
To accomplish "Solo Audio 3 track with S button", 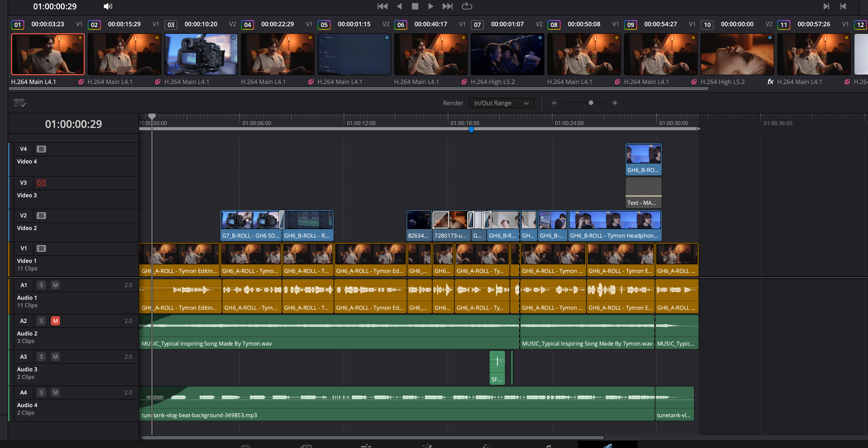I will [x=41, y=357].
